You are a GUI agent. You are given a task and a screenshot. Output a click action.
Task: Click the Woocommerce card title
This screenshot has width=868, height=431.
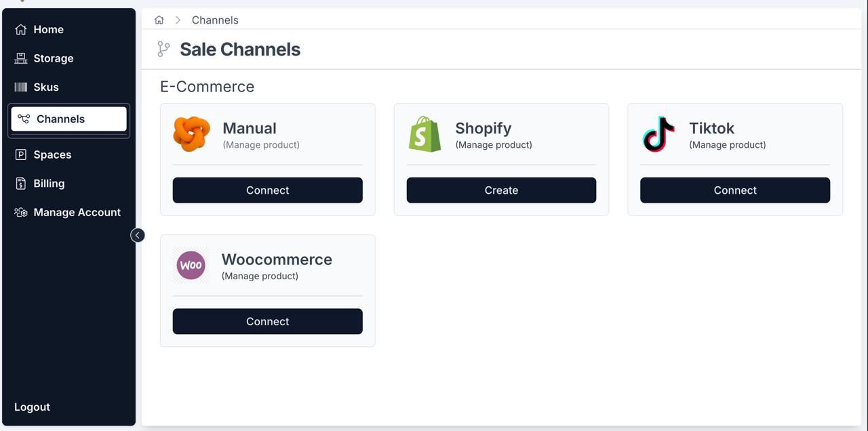[277, 260]
